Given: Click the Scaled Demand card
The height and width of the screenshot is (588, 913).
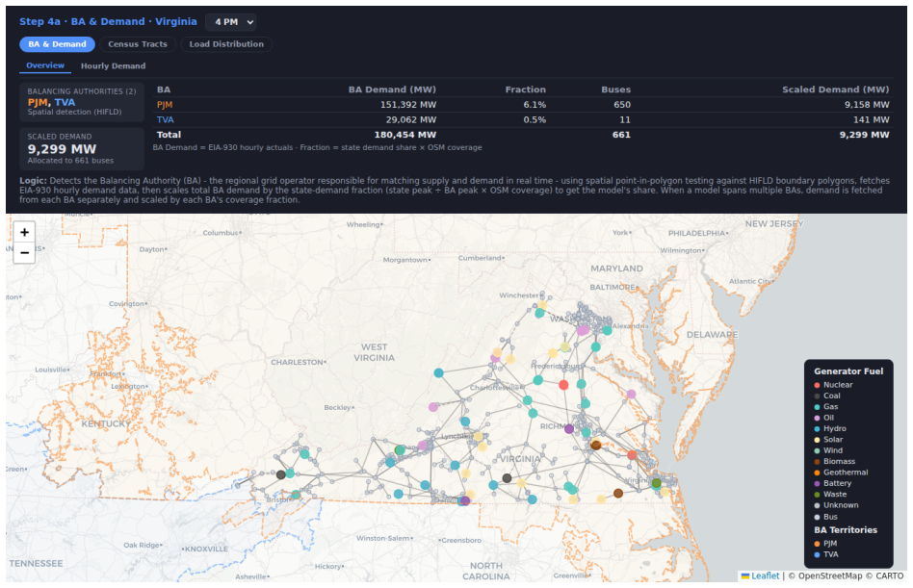Looking at the screenshot, I should (82, 148).
